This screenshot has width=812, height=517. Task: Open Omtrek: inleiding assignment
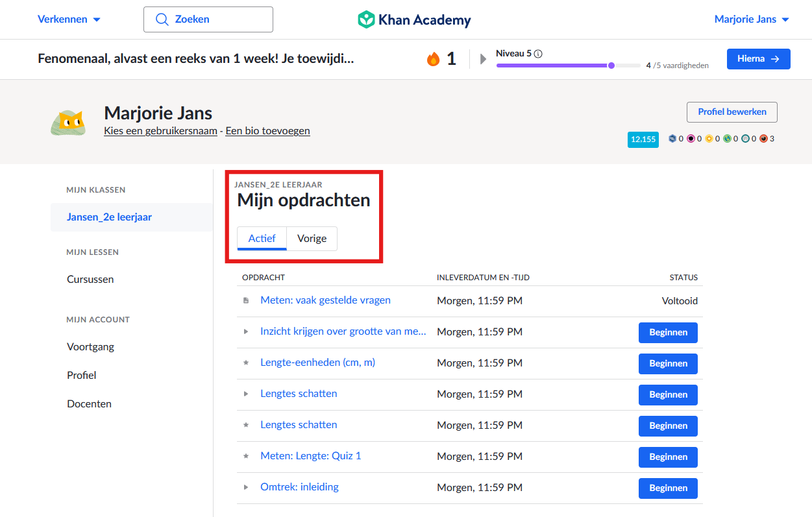(x=299, y=487)
